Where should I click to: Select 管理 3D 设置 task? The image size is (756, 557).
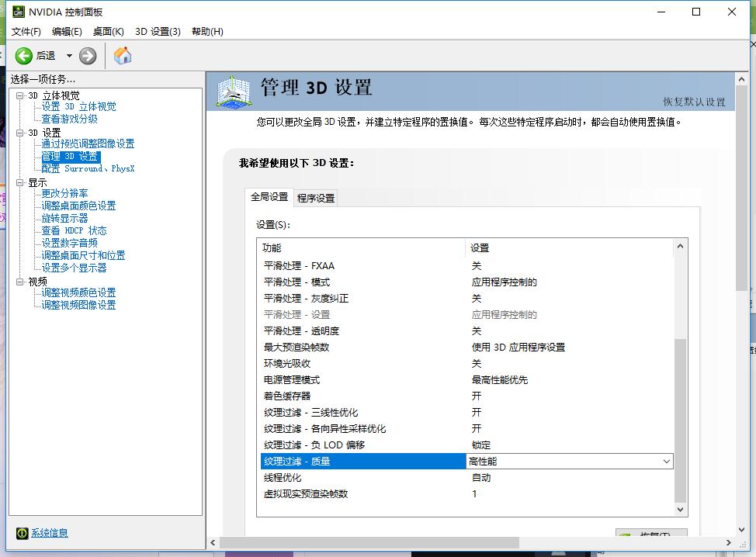point(71,156)
